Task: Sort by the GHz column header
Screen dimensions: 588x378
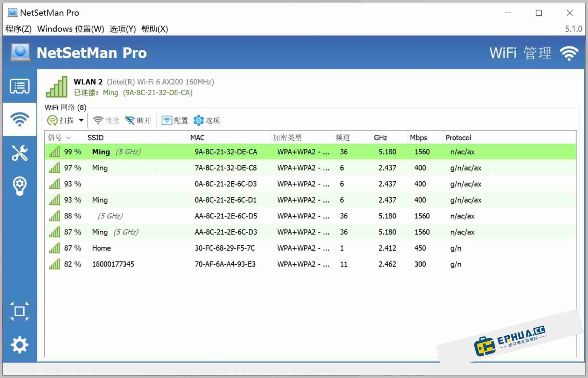Action: (x=389, y=138)
